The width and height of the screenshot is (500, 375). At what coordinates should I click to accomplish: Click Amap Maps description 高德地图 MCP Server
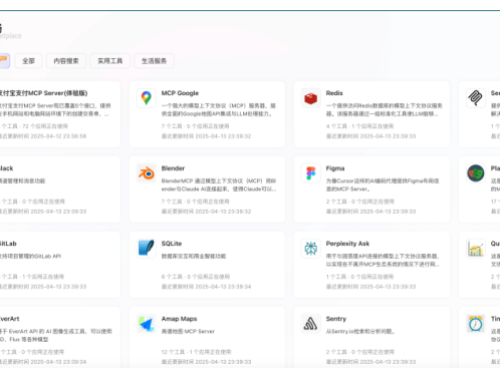click(188, 331)
